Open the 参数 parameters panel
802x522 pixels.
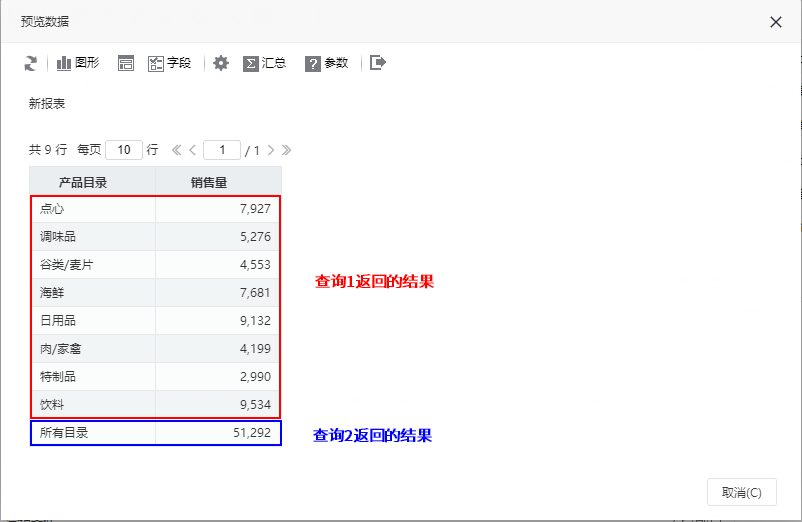(326, 63)
